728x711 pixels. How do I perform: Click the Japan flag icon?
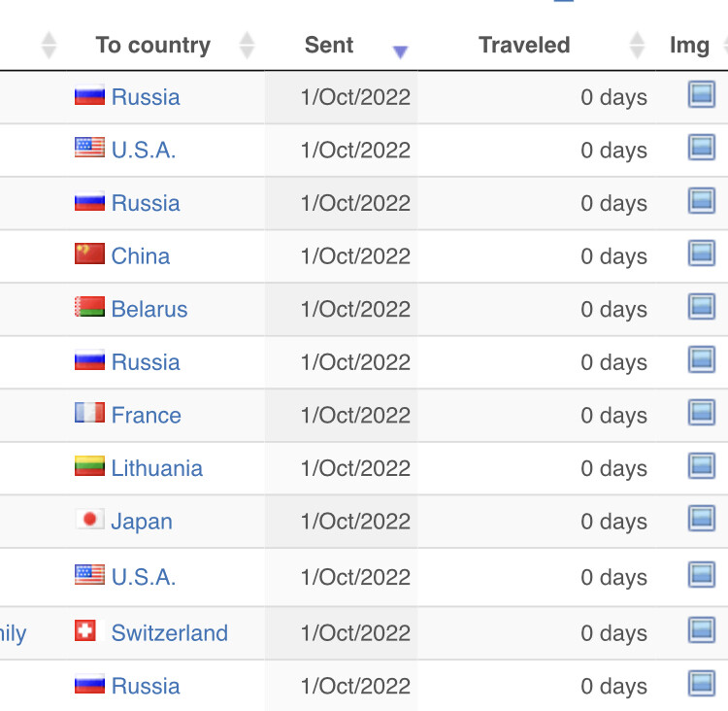(89, 519)
